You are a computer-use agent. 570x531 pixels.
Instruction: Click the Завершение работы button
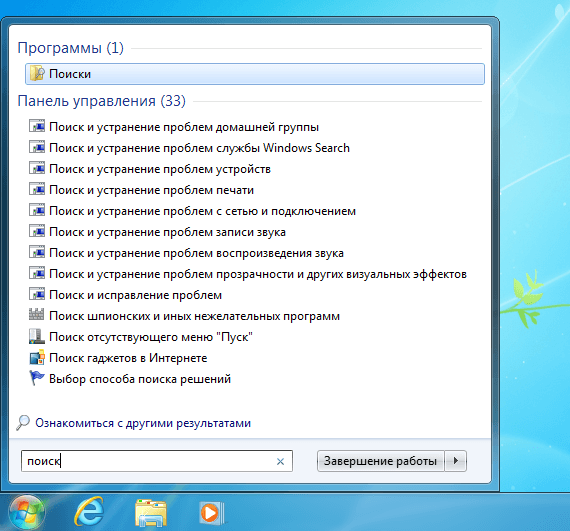pyautogui.click(x=380, y=461)
